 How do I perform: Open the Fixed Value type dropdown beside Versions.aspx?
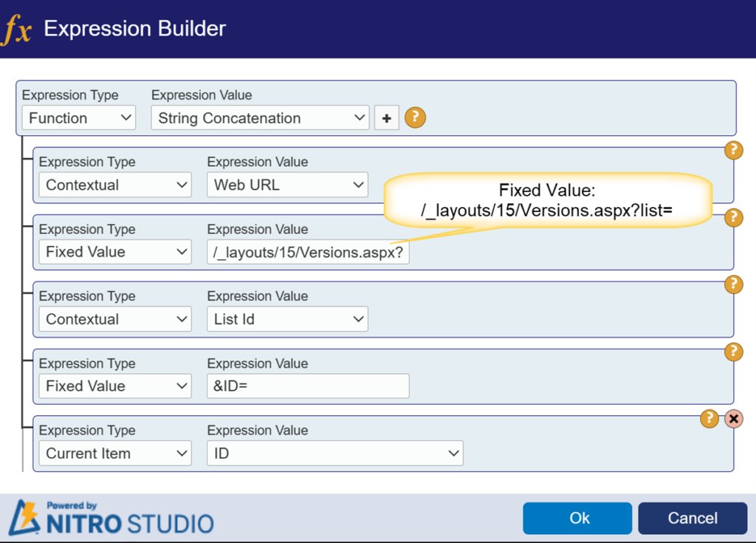pyautogui.click(x=115, y=252)
